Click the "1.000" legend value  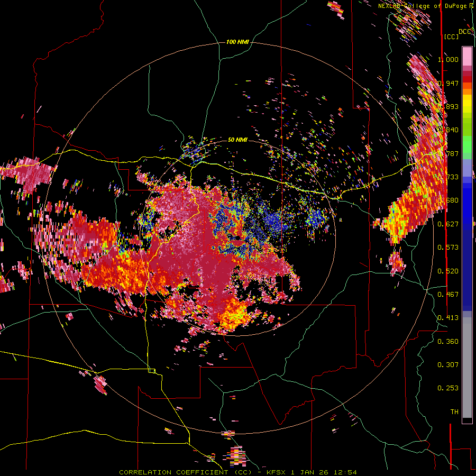click(448, 59)
